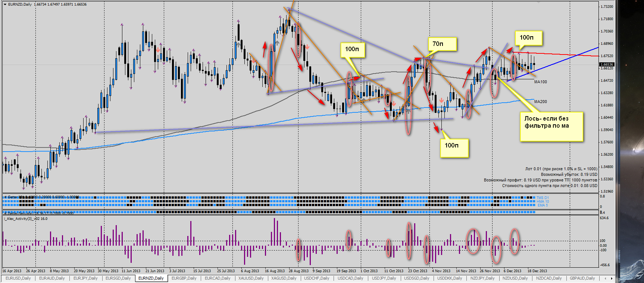Select the active EURNZD,Daily chart tab
644x283 pixels.
click(x=151, y=278)
